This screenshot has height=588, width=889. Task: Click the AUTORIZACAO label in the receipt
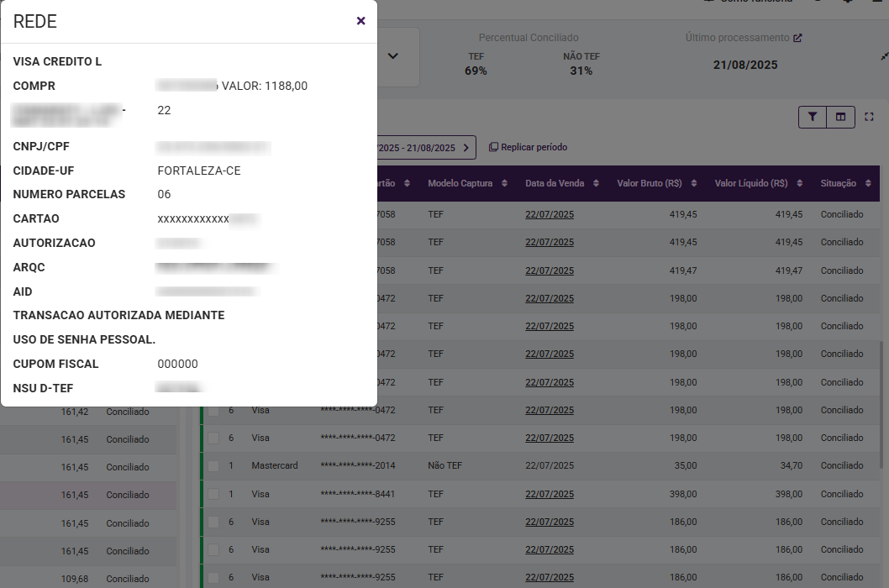click(x=55, y=244)
